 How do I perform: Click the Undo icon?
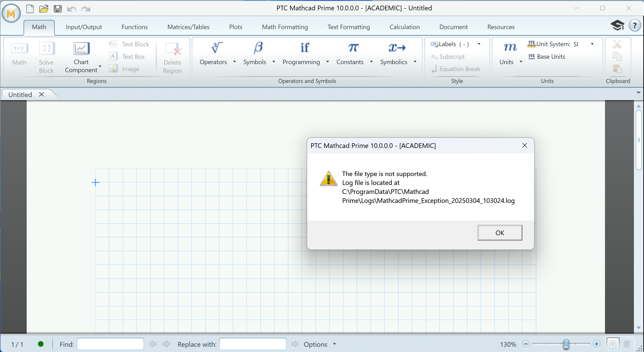[72, 9]
